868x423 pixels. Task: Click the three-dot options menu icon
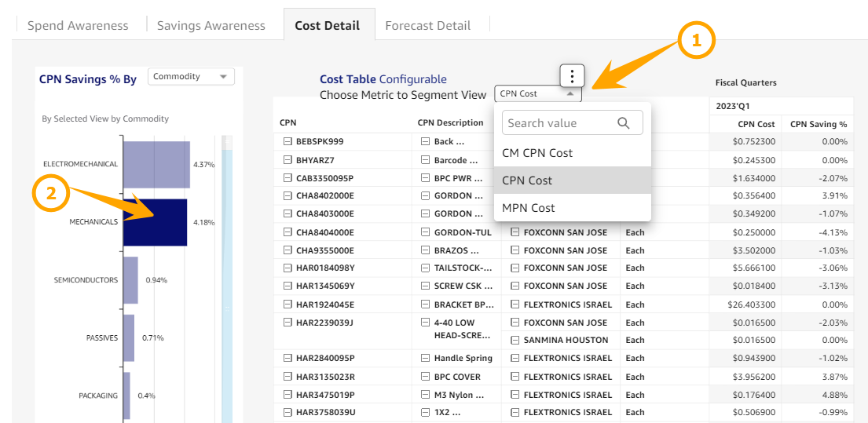coord(573,76)
